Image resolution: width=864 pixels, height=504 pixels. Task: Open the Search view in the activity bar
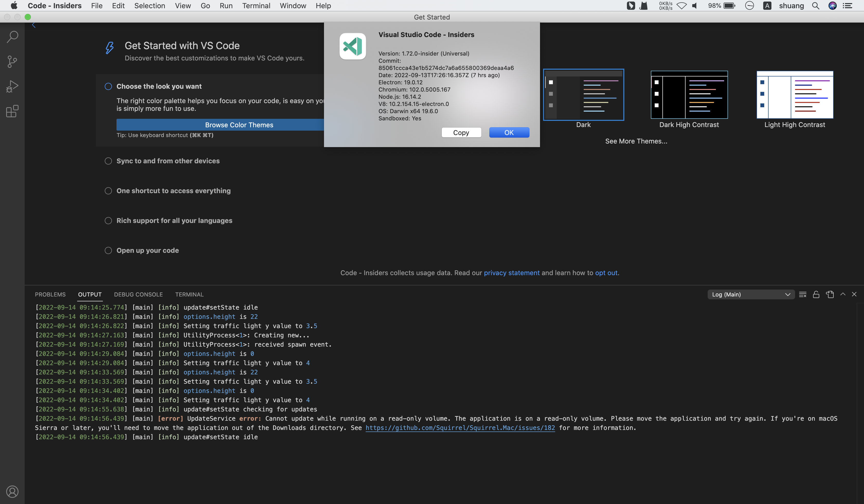[x=12, y=37]
